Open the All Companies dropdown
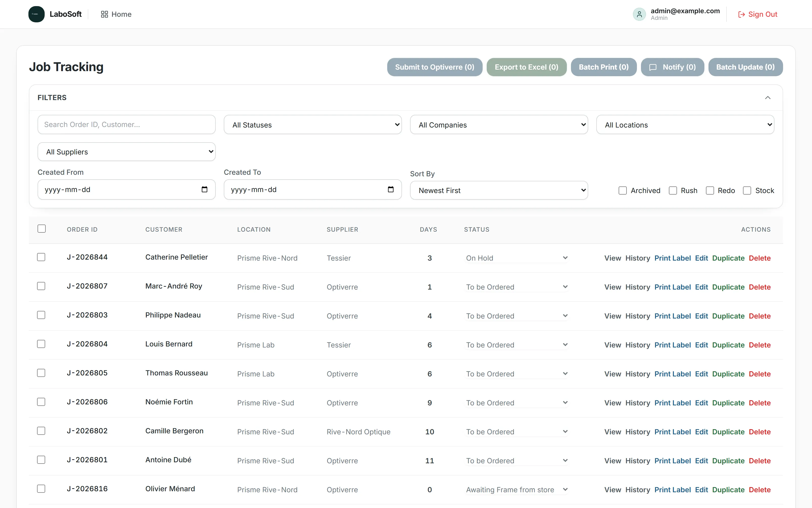The image size is (812, 508). click(x=499, y=125)
